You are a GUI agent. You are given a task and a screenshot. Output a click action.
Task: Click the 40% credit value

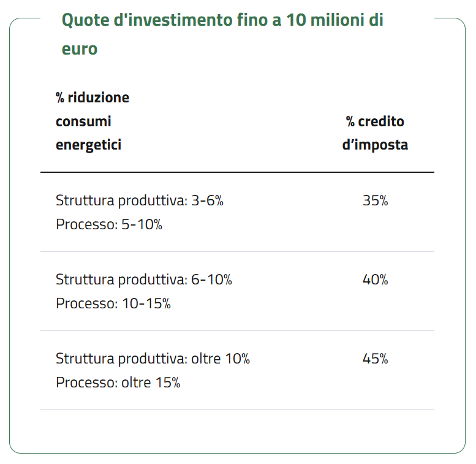375,280
